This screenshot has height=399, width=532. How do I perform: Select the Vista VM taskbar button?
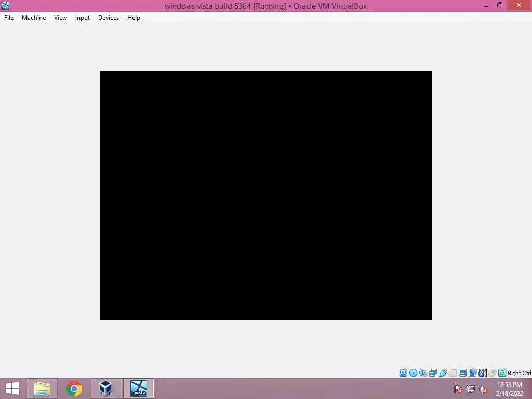139,389
